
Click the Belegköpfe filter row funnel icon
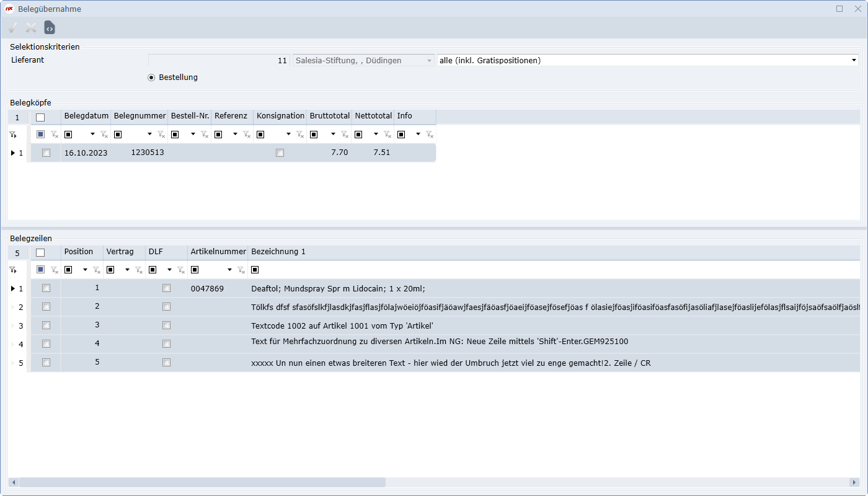point(12,135)
